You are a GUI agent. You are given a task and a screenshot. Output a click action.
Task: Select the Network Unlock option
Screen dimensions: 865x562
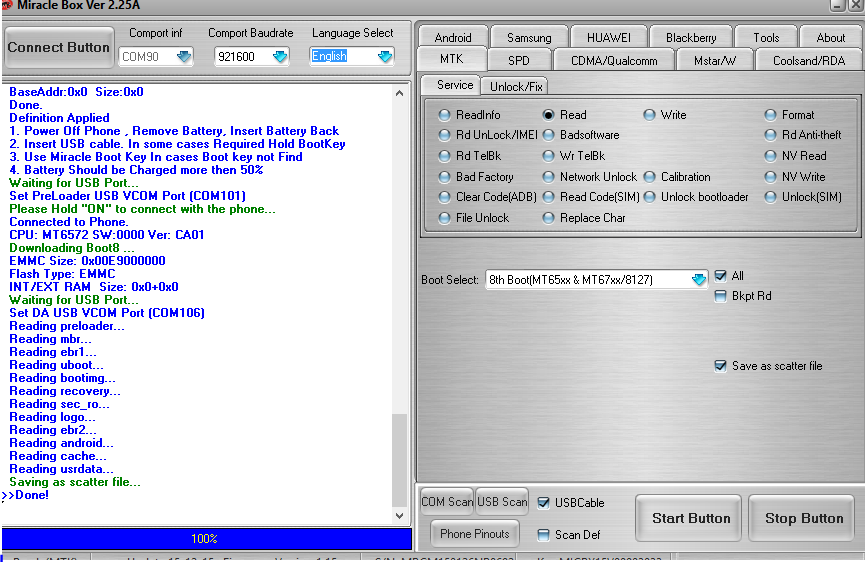pos(590,176)
